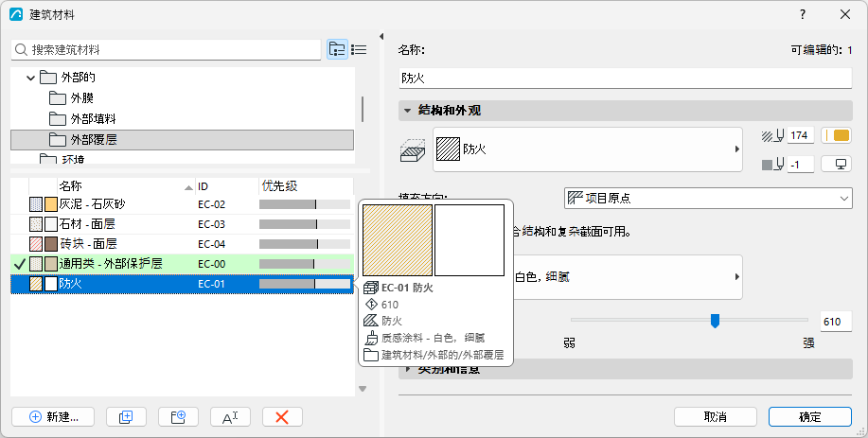The height and width of the screenshot is (438, 868).
Task: Click the EC-03 ID cell
Action: click(211, 224)
